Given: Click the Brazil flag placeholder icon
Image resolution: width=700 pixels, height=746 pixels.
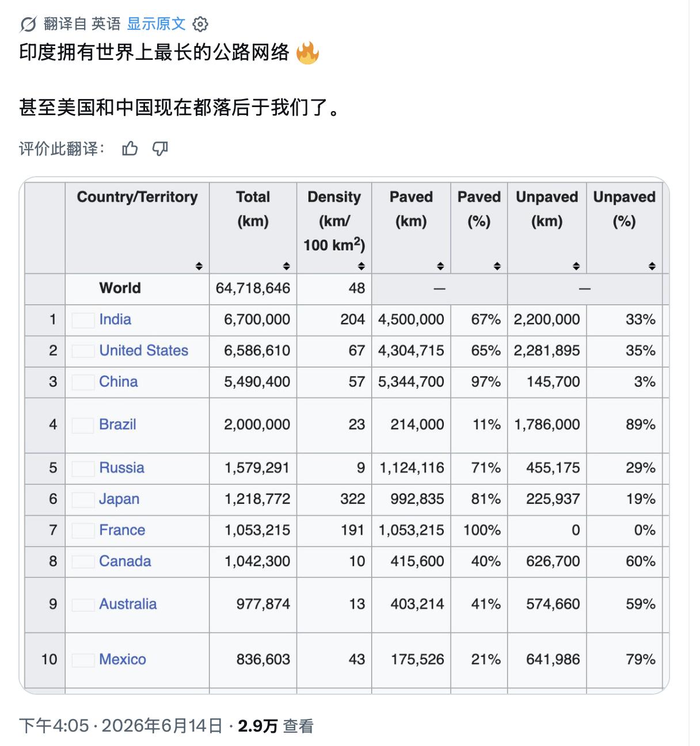Looking at the screenshot, I should point(83,425).
